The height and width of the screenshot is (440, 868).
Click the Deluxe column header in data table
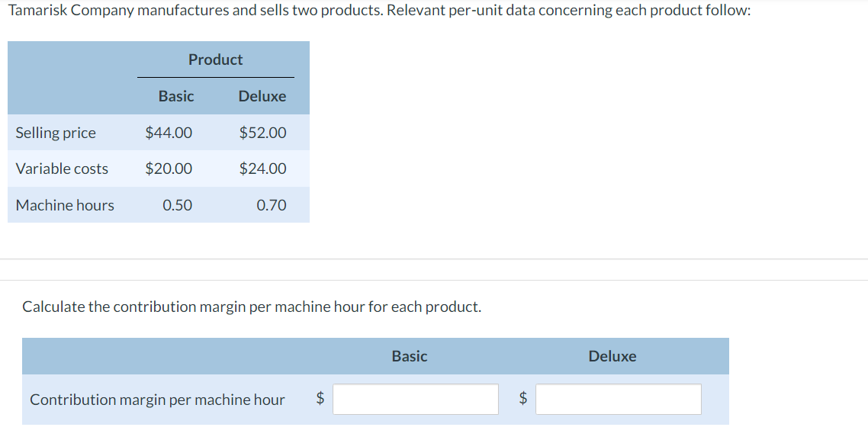point(262,96)
